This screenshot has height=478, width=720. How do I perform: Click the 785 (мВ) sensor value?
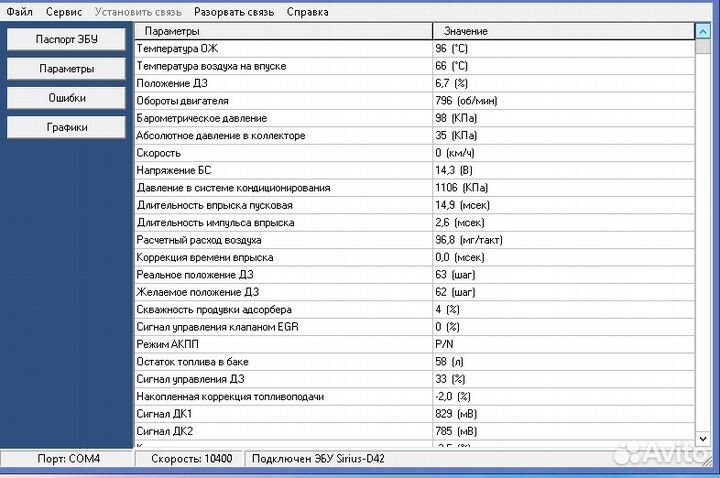(x=456, y=432)
